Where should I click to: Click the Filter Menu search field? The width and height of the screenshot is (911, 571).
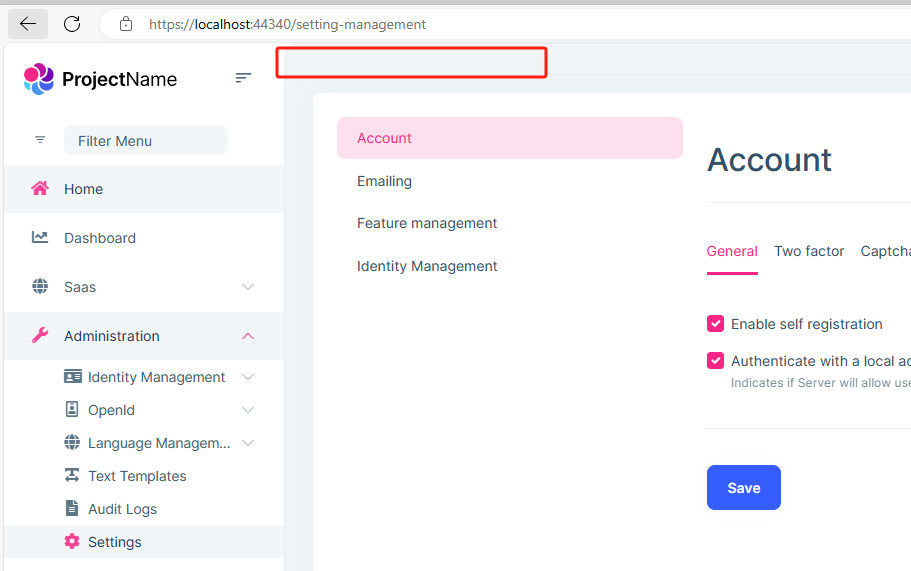tap(146, 141)
